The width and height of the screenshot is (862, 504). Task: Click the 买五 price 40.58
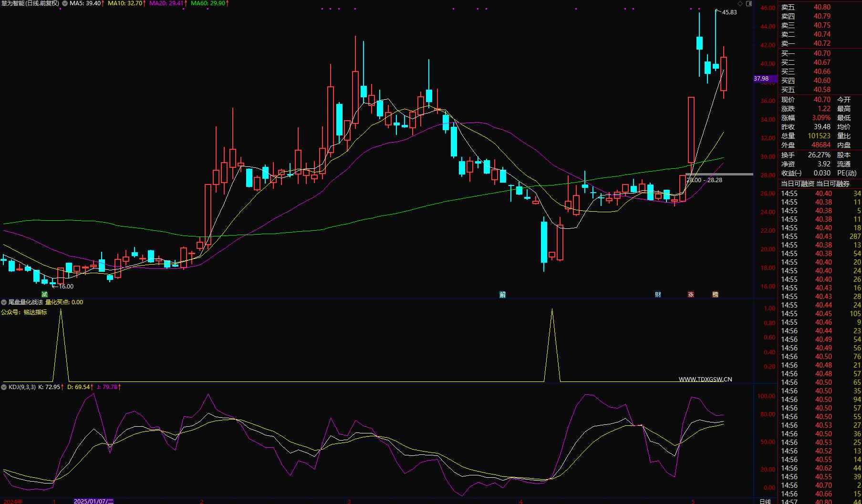coord(822,90)
